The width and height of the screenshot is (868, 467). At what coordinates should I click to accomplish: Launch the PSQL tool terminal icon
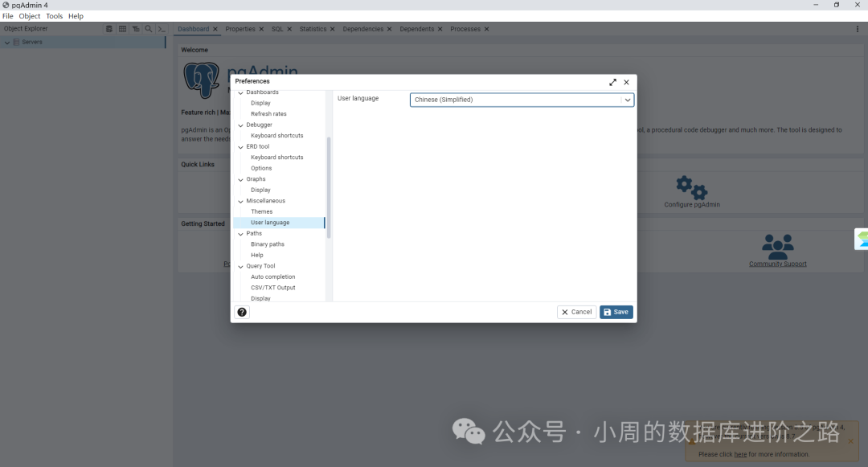coord(162,28)
